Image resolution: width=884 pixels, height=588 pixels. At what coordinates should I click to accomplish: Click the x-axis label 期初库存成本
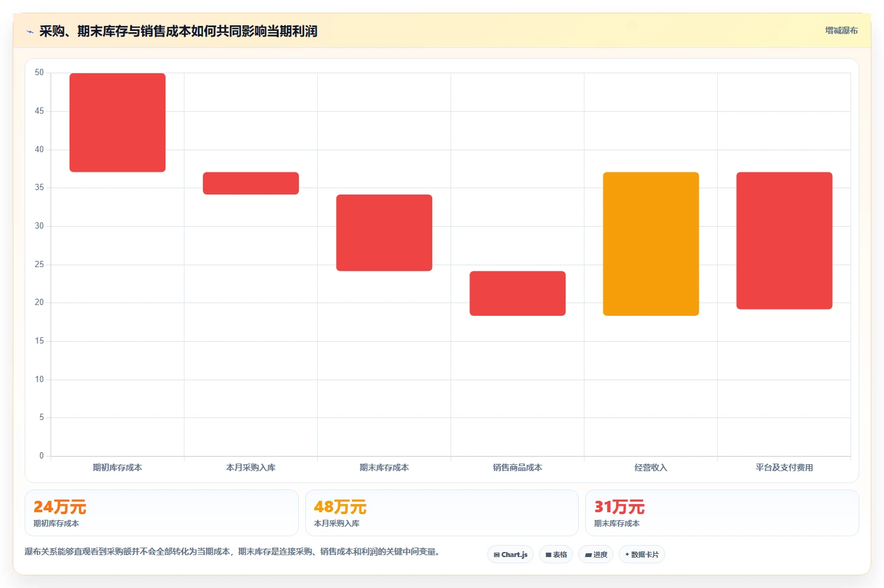pos(118,468)
